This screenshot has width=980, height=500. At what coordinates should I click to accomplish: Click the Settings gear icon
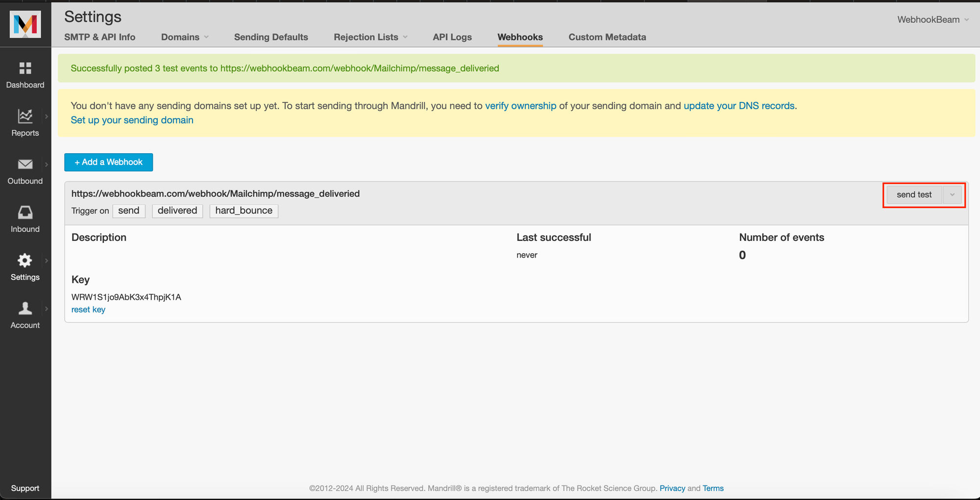(25, 261)
